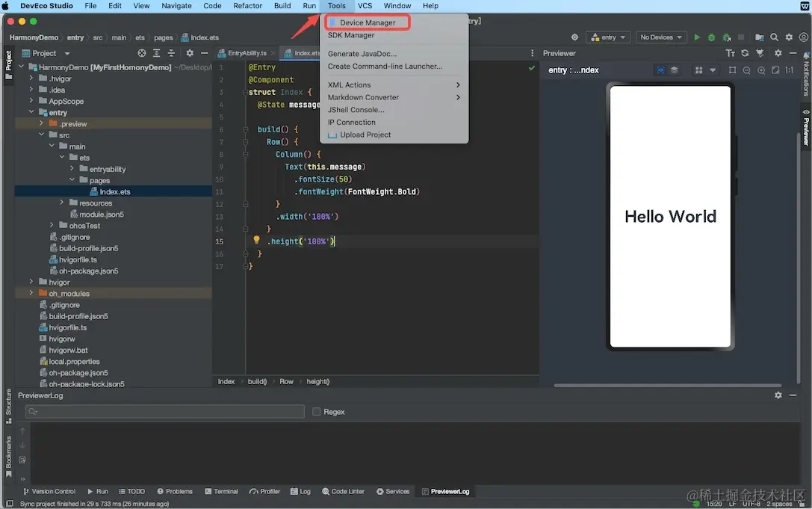Image resolution: width=812 pixels, height=509 pixels.
Task: Click locate opened file target icon
Action: tap(142, 53)
